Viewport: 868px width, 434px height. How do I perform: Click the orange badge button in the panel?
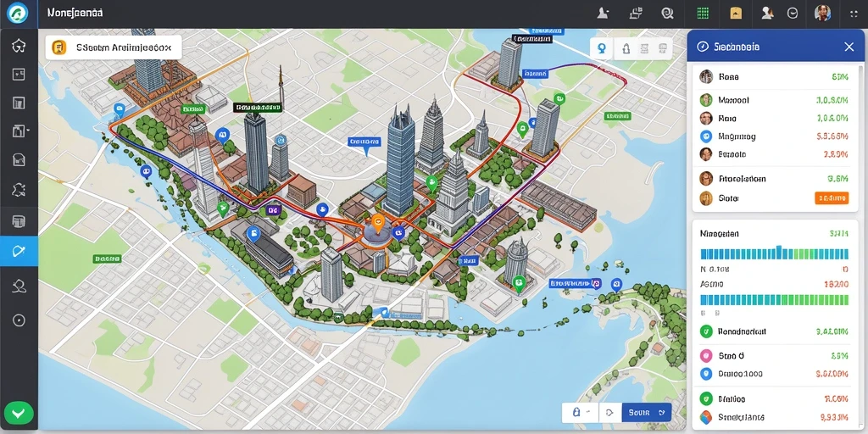[832, 198]
